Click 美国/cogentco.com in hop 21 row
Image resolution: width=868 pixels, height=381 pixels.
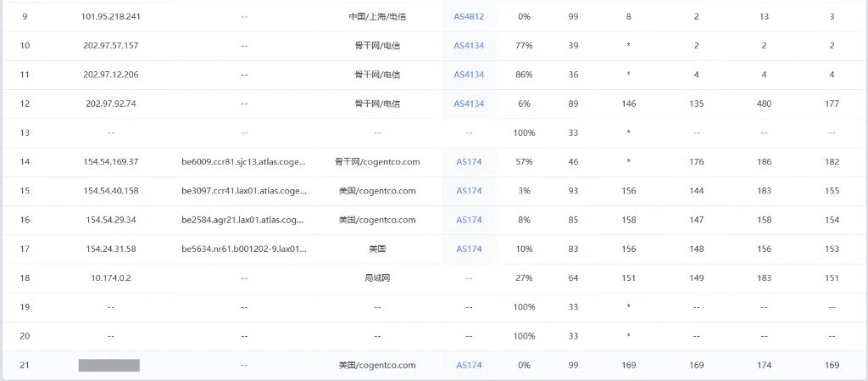pos(377,365)
